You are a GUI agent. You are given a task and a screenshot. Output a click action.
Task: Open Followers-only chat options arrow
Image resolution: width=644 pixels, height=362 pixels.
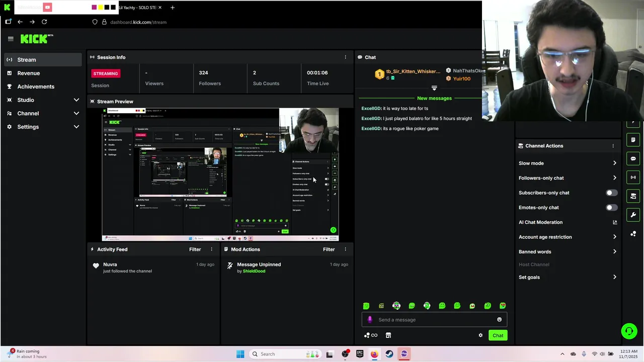tap(614, 178)
